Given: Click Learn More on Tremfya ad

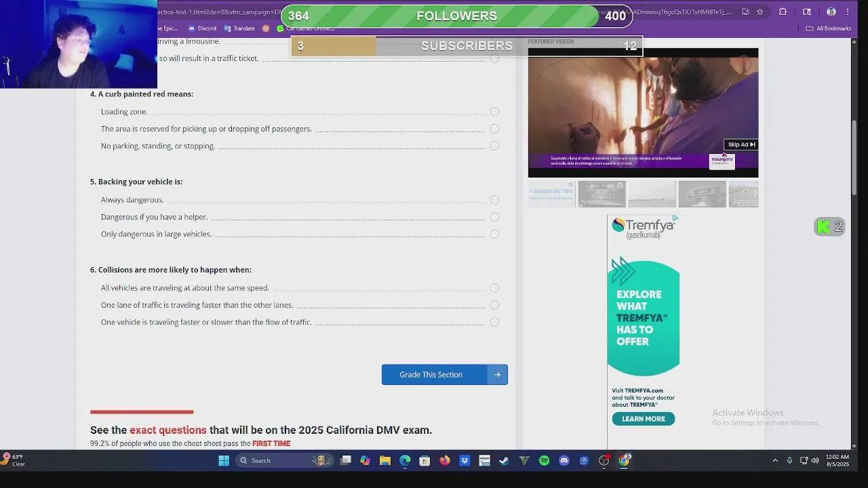Looking at the screenshot, I should [x=643, y=419].
